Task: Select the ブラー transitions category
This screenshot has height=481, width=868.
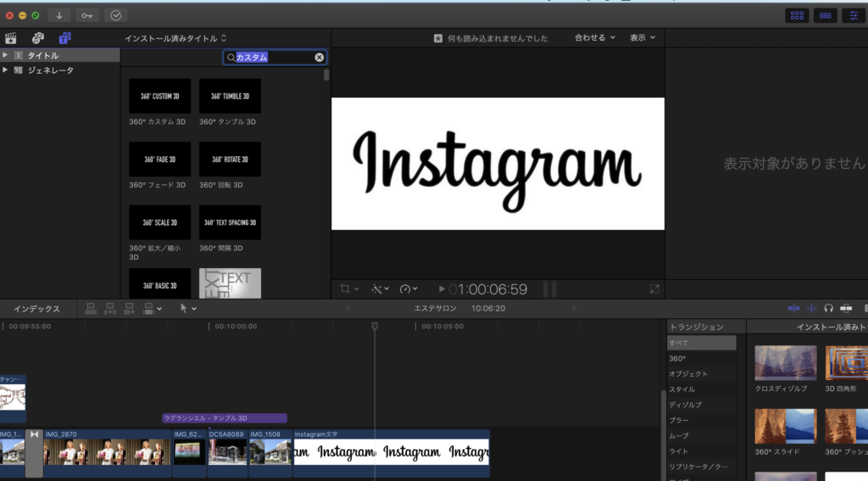Action: 701,421
